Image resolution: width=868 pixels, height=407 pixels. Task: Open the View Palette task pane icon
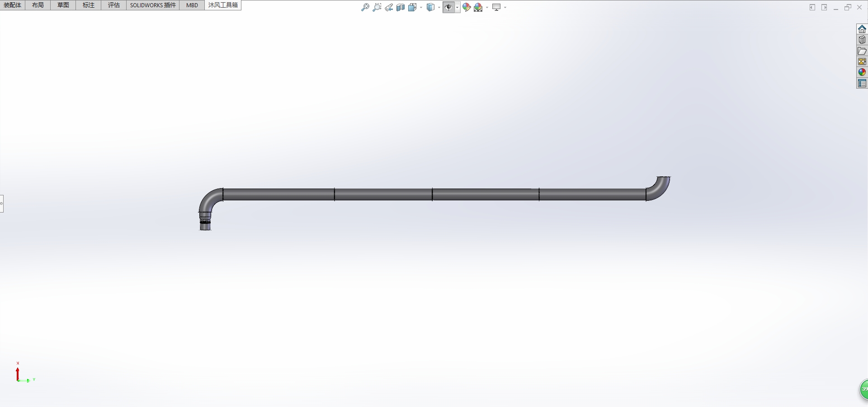(x=862, y=62)
